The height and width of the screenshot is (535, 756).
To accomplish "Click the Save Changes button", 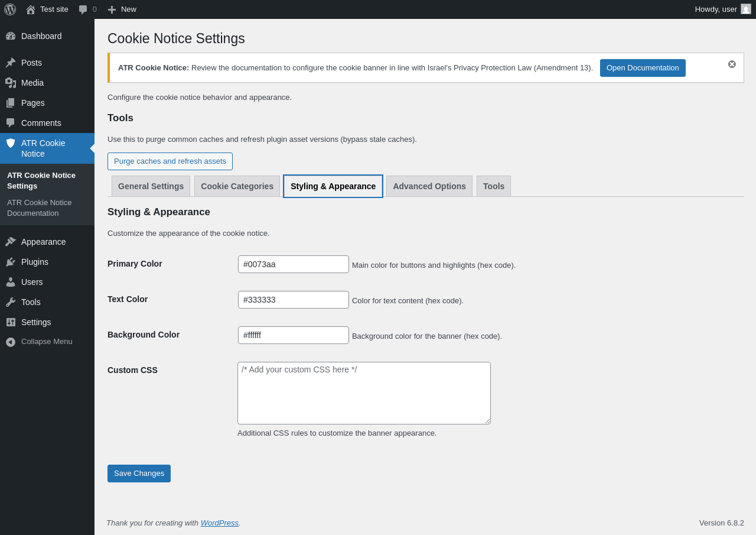I will click(x=139, y=474).
